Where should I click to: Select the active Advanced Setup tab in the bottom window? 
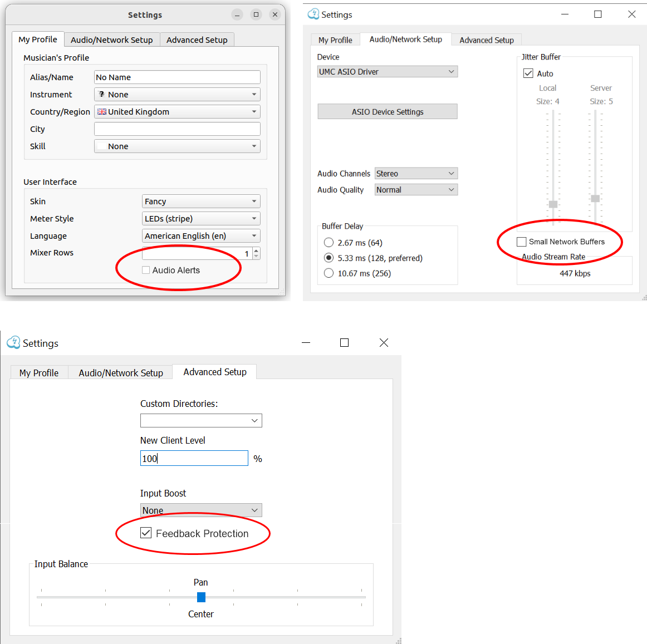pos(214,372)
